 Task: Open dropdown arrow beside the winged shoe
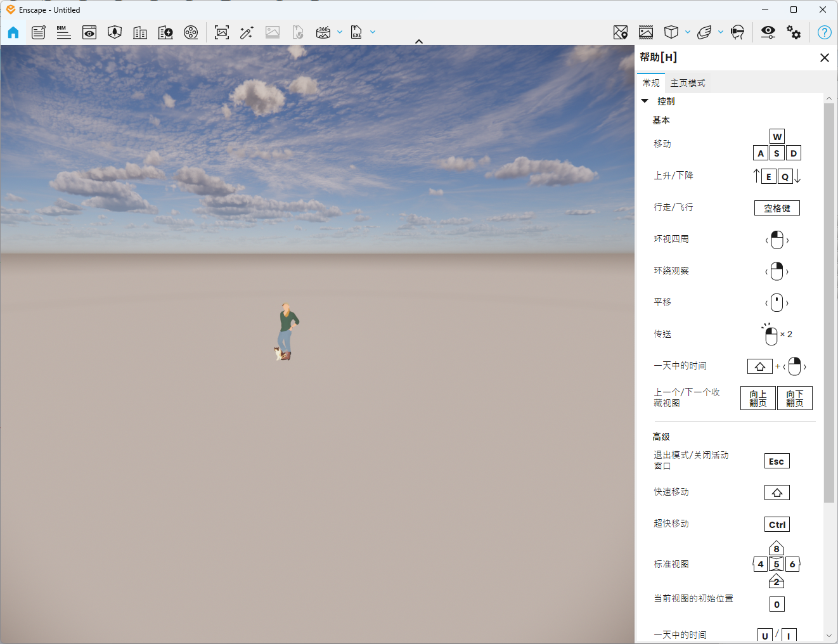pyautogui.click(x=721, y=32)
